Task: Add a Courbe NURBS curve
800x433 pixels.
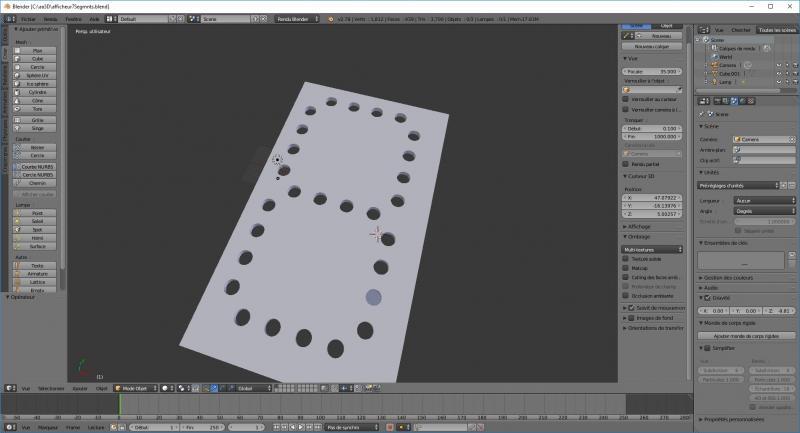Action: [37, 165]
